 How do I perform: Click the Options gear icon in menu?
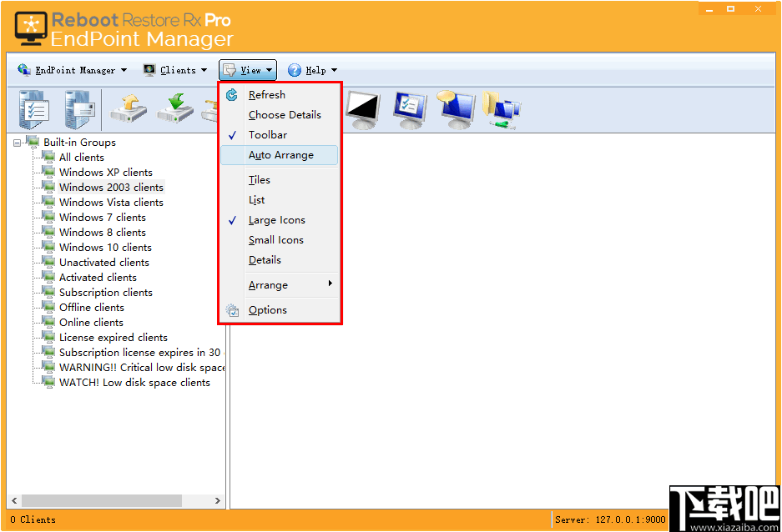[232, 310]
